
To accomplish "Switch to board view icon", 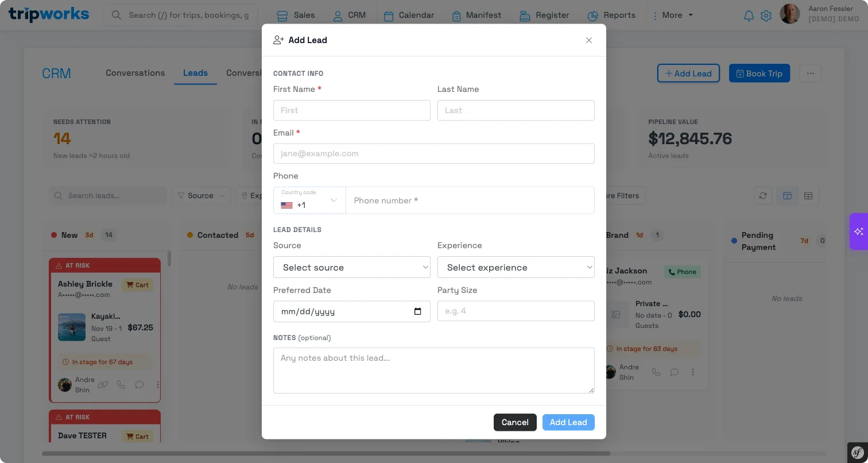I will tap(787, 196).
